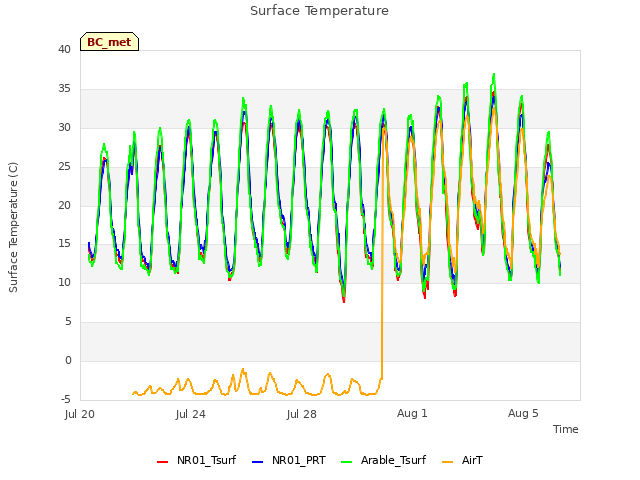Image resolution: width=640 pixels, height=480 pixels.
Task: Click the 20 y-axis tick label
Action: (64, 205)
